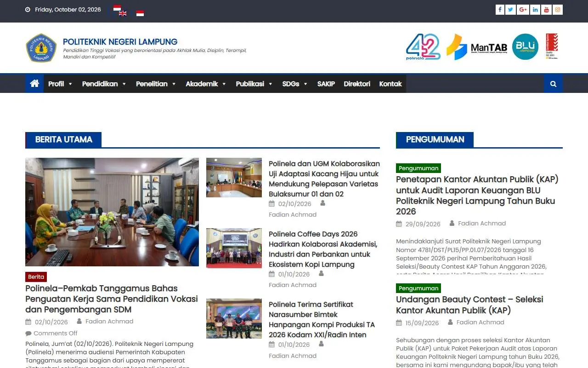
Task: Click the Politeknik Negeri Lampung crest logo
Action: pyautogui.click(x=41, y=48)
